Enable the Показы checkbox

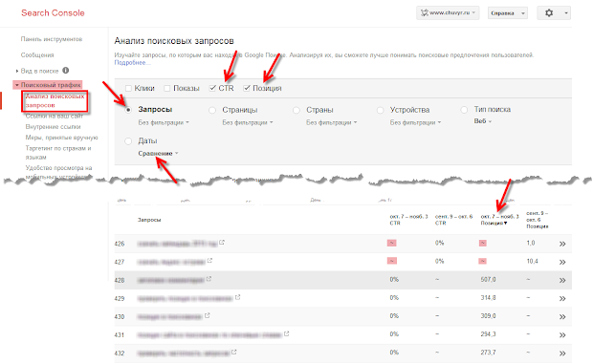pyautogui.click(x=166, y=88)
